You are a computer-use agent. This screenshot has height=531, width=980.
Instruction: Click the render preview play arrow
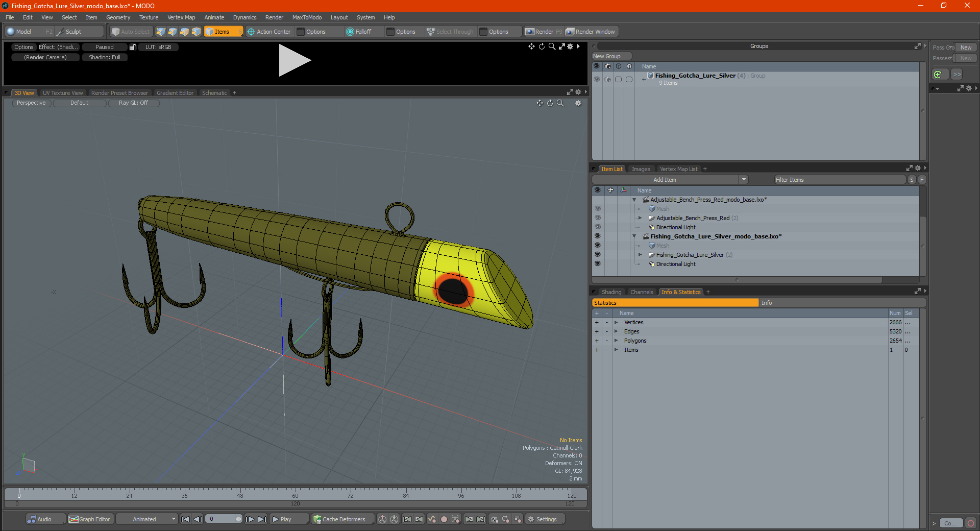point(295,60)
